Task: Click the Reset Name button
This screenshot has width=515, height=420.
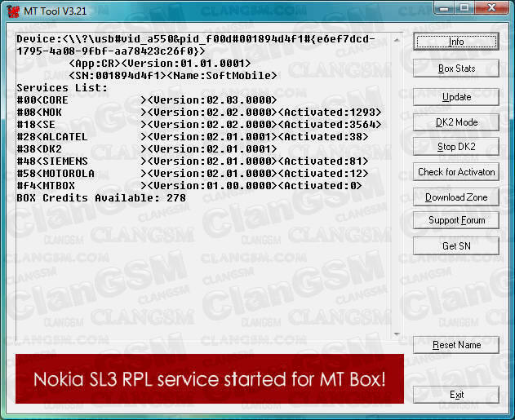Action: tap(456, 345)
